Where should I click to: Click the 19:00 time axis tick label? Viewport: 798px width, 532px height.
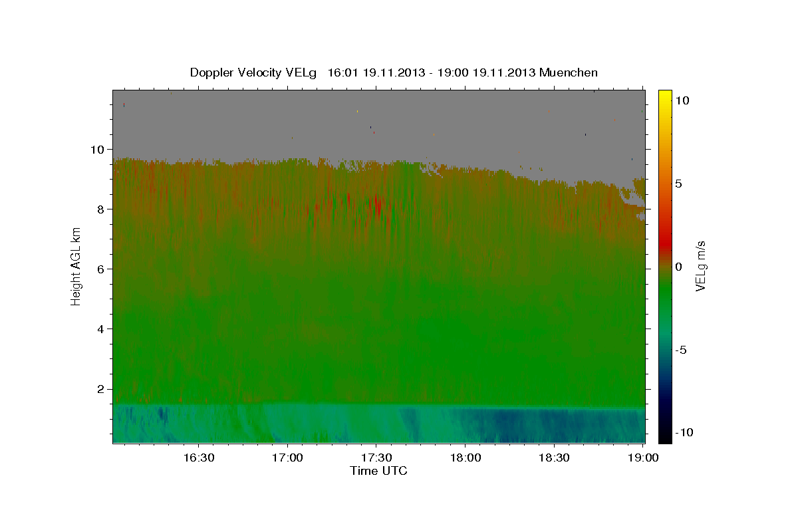pos(644,458)
